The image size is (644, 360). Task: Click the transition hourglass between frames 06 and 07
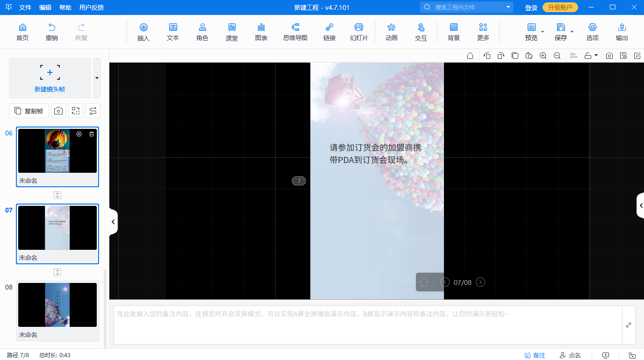click(57, 195)
